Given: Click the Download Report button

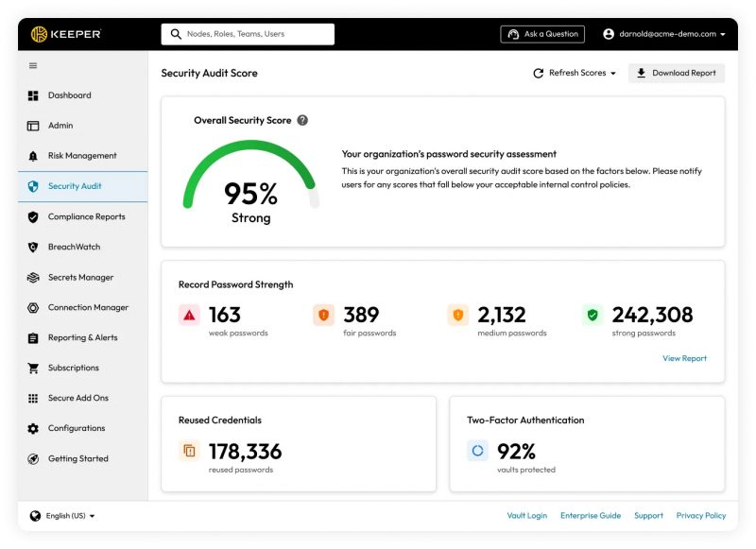Looking at the screenshot, I should [x=676, y=74].
